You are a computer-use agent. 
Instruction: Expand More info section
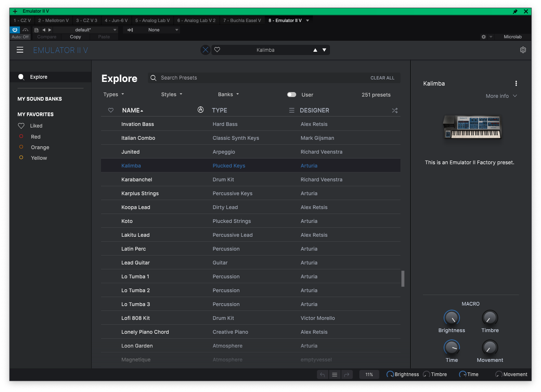coord(501,96)
